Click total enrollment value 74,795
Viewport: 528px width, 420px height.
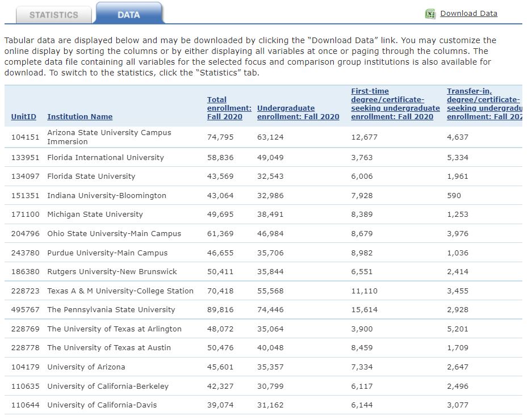pos(220,137)
